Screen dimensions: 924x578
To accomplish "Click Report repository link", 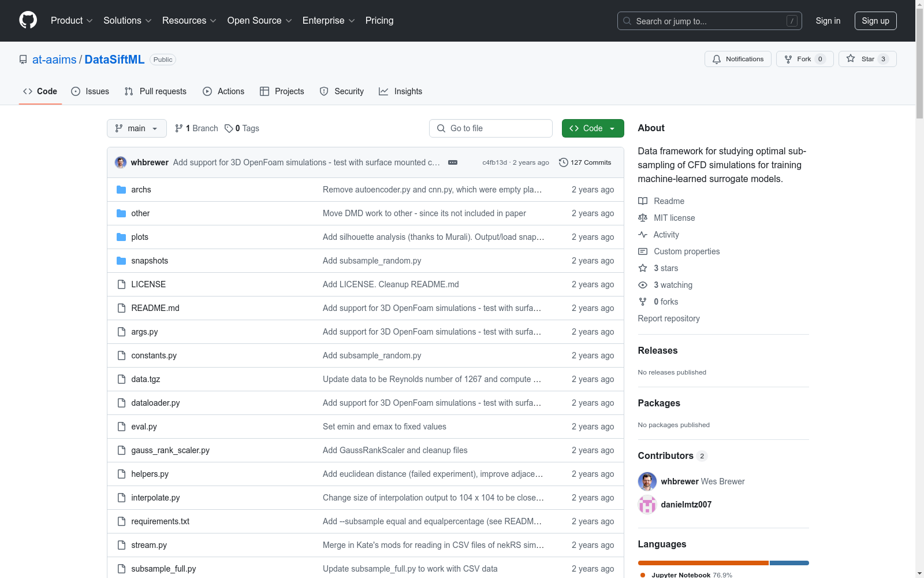I will coord(669,318).
